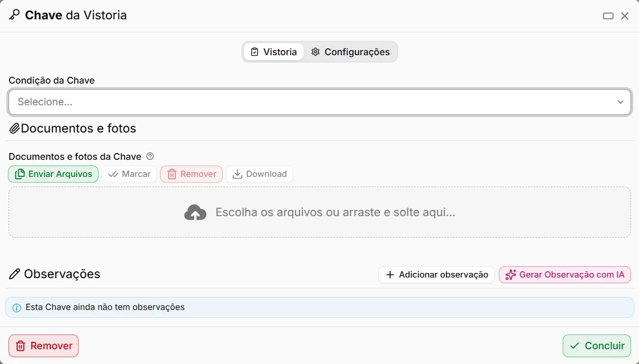Click the files icon in Enviar Arquivos
This screenshot has width=639, height=364.
point(19,174)
